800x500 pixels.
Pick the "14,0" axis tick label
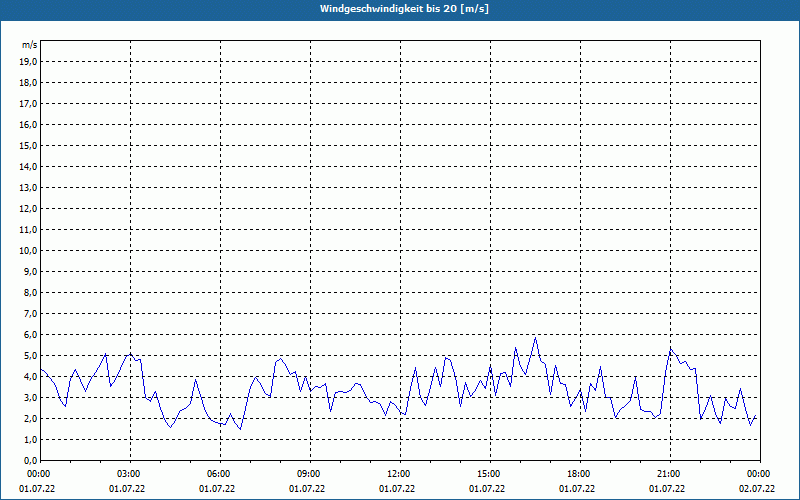point(28,166)
